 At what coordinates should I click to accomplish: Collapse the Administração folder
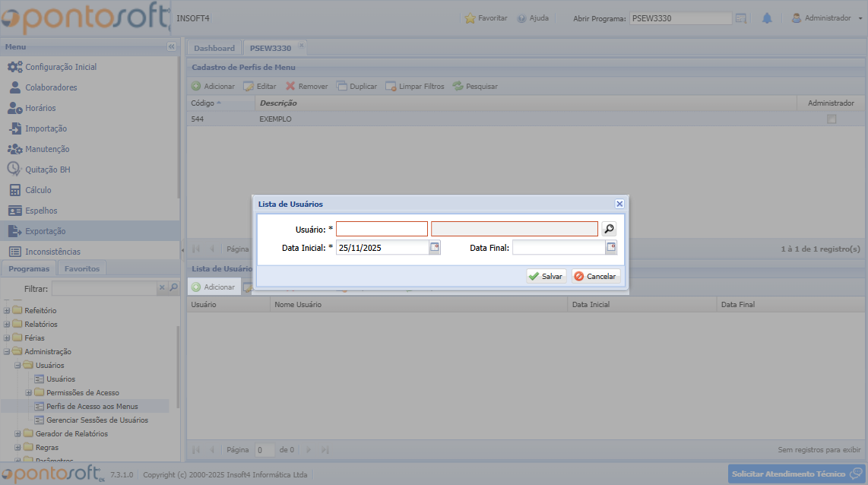[x=7, y=352]
